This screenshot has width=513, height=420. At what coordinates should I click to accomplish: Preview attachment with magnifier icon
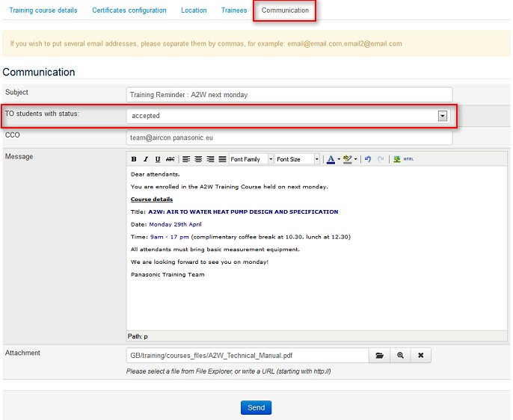[400, 356]
